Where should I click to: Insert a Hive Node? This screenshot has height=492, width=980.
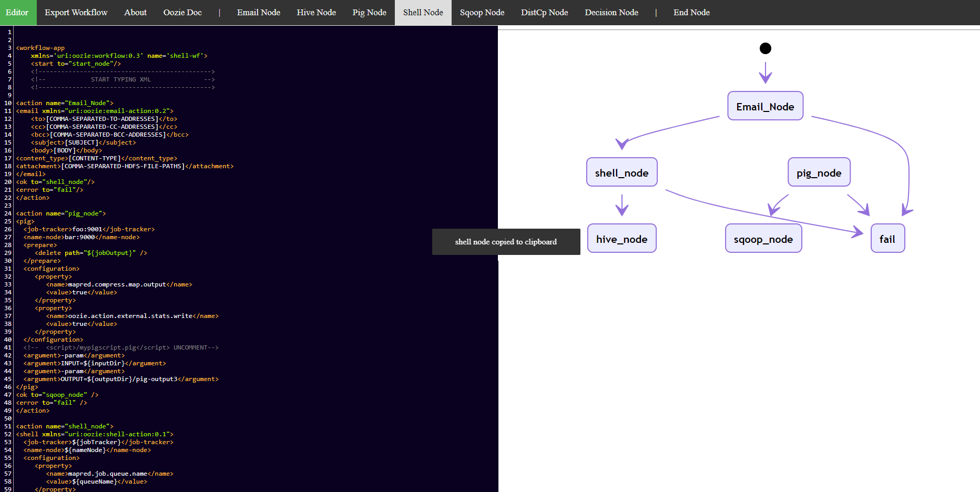(316, 12)
